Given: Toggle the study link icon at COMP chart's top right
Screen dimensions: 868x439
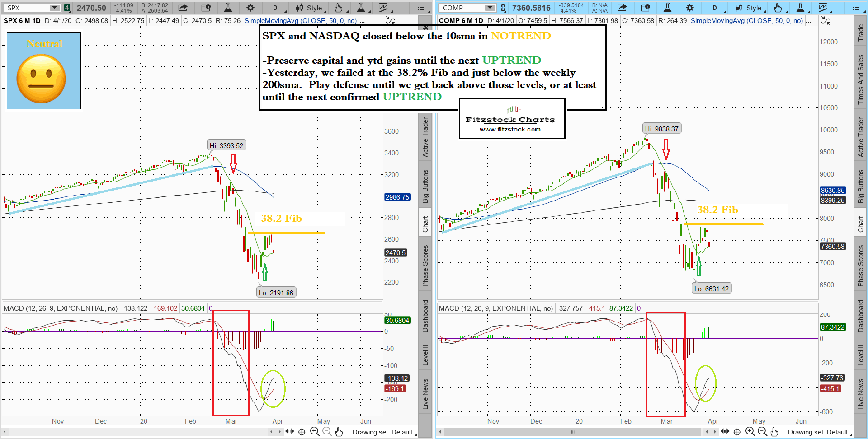Looking at the screenshot, I should tap(826, 21).
